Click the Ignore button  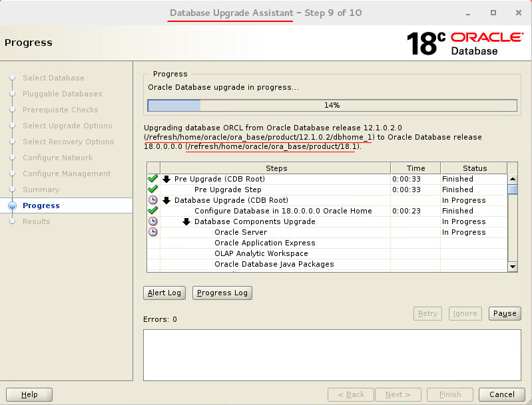465,313
